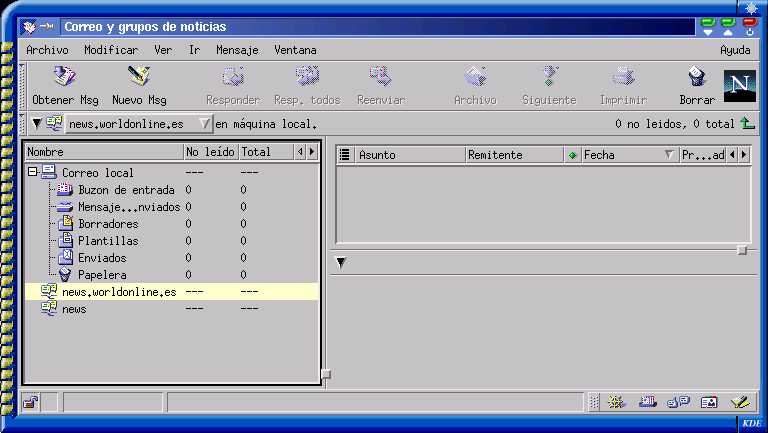
Task: Click the Obtener Msg toolbar icon
Action: 65,76
